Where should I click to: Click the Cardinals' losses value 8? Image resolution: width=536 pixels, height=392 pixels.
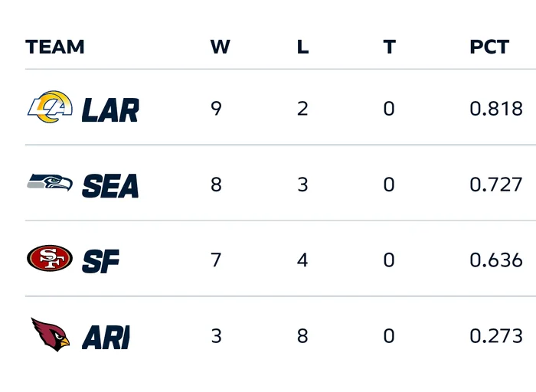pos(302,335)
